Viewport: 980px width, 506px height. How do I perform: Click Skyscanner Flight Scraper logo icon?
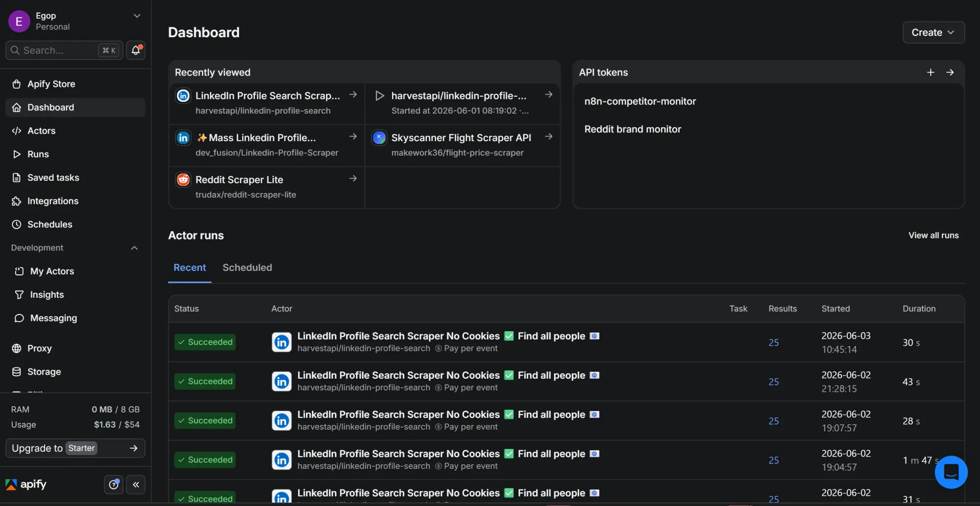(379, 138)
